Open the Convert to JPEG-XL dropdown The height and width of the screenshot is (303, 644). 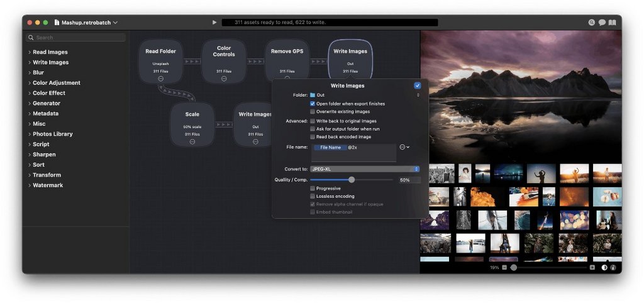365,169
